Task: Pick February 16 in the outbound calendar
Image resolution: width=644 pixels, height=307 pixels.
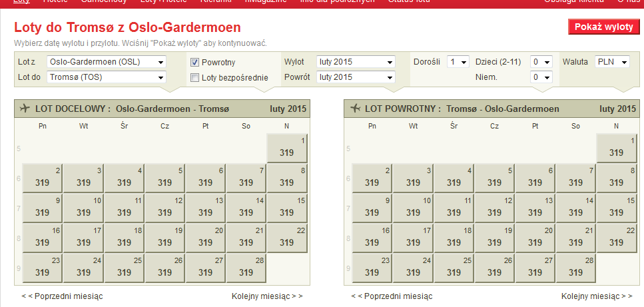Action: click(43, 238)
